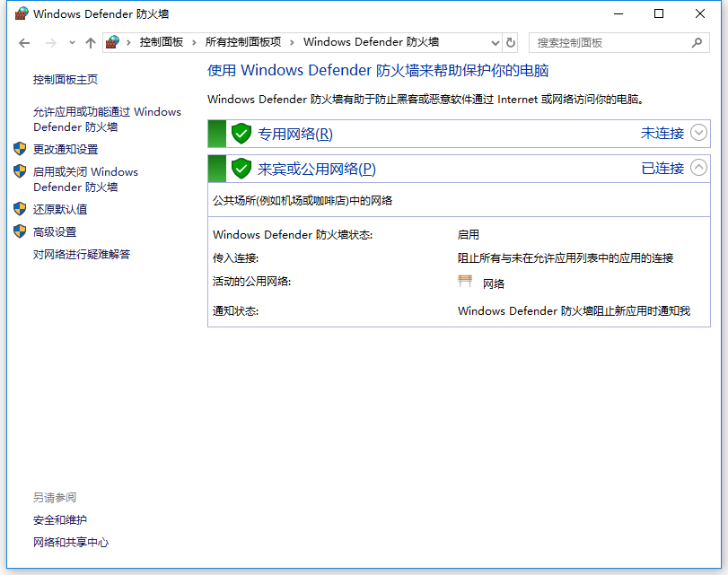Image resolution: width=728 pixels, height=575 pixels.
Task: Open 安全和维护 link
Action: [60, 520]
